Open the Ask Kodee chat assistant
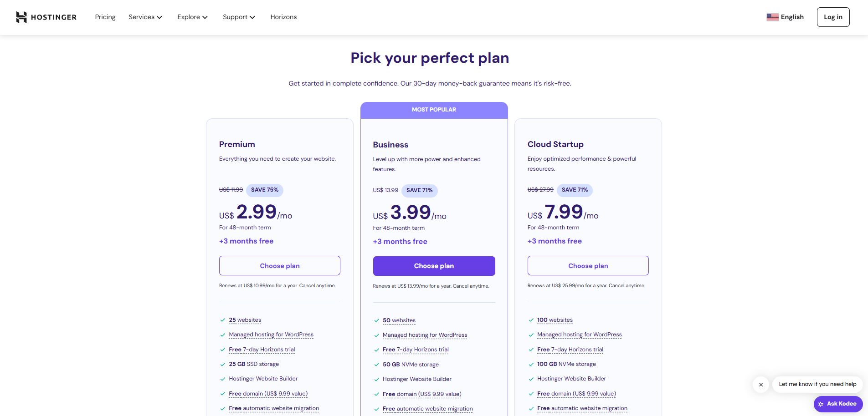The width and height of the screenshot is (868, 416). [x=837, y=404]
